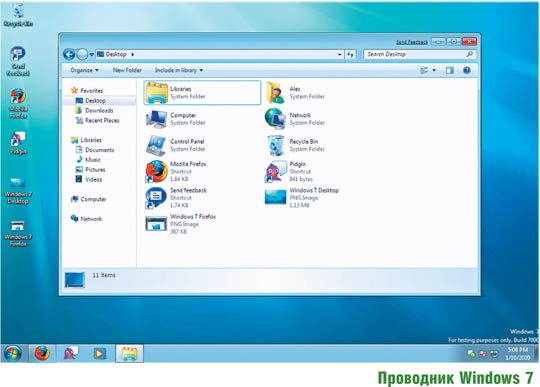Open the Start menu orb

[x=13, y=353]
